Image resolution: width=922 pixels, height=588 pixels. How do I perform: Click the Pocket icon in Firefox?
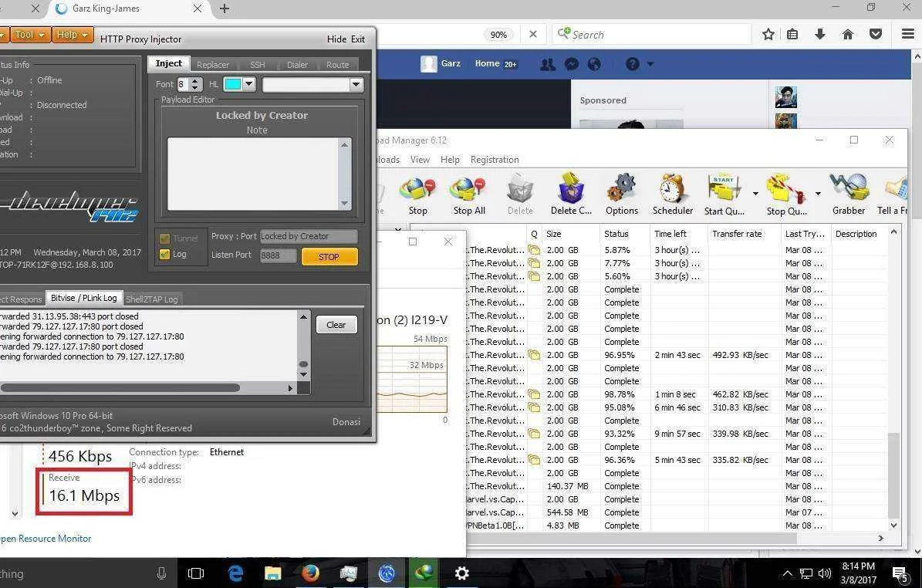[876, 34]
